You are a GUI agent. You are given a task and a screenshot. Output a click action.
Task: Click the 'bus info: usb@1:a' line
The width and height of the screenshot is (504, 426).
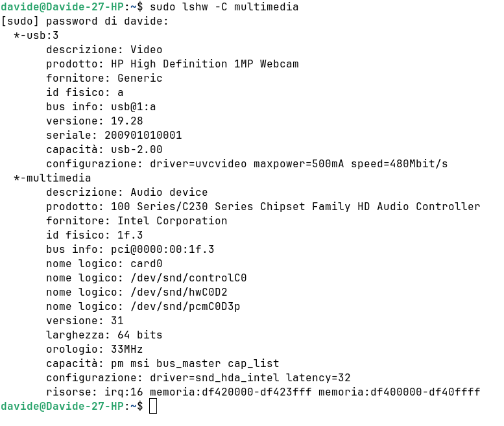point(101,106)
